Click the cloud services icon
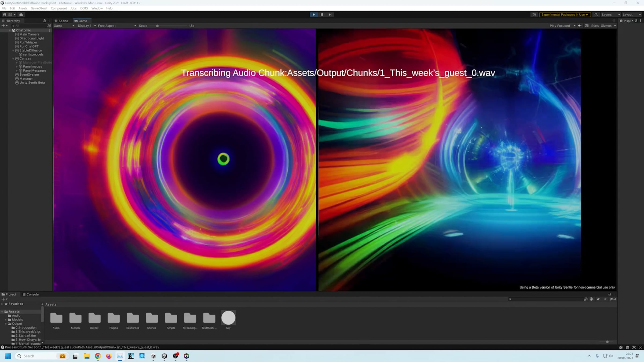 click(x=21, y=14)
